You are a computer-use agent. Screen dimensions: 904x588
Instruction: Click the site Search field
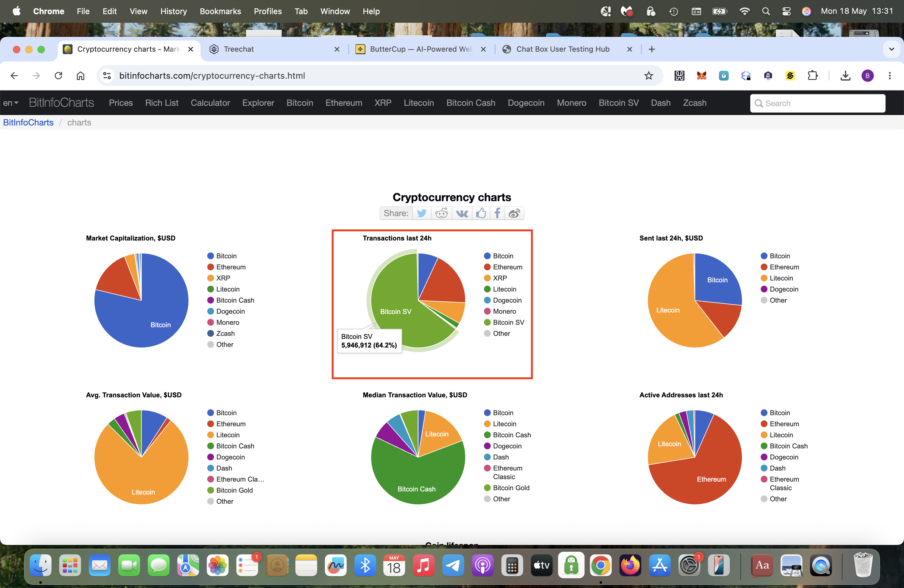(817, 103)
